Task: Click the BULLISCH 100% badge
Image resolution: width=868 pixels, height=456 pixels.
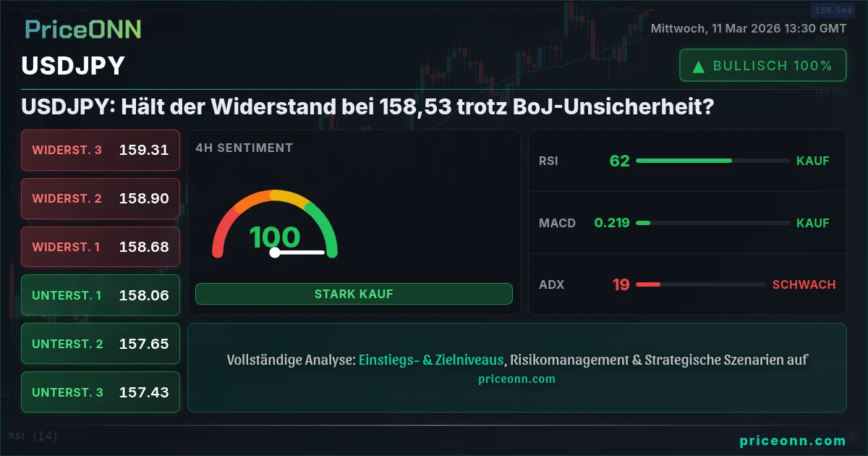Action: pyautogui.click(x=762, y=66)
